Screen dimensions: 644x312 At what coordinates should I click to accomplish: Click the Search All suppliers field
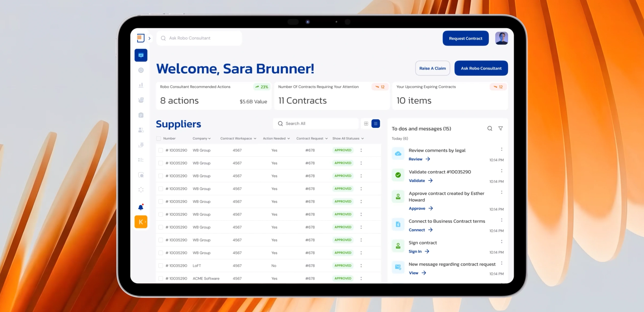pyautogui.click(x=316, y=124)
